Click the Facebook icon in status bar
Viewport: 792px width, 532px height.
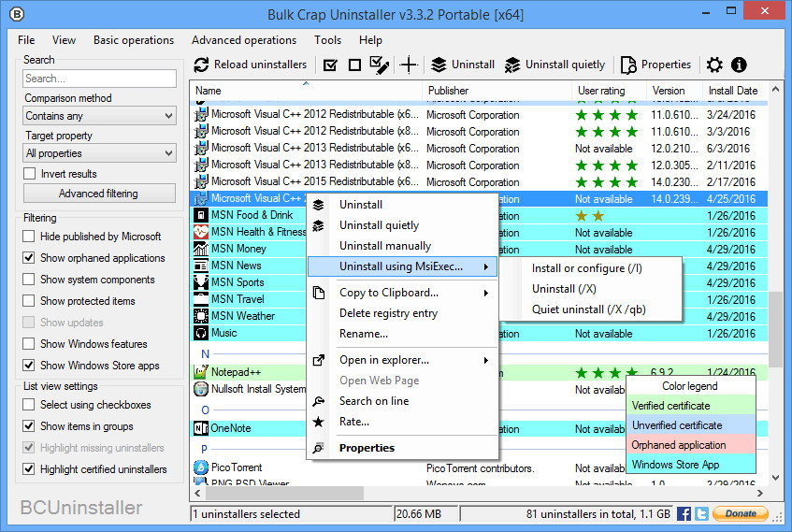684,513
